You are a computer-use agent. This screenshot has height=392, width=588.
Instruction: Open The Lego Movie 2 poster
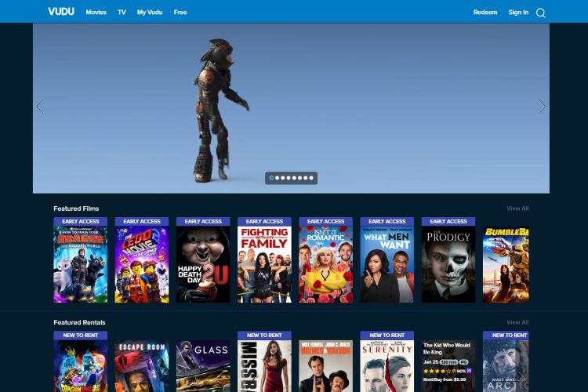142,260
